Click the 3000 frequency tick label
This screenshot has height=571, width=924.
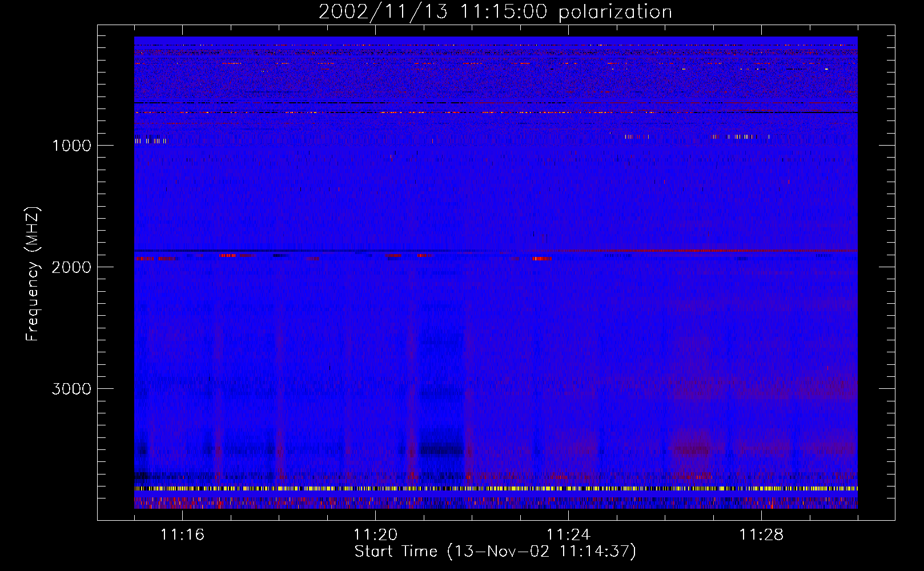pyautogui.click(x=71, y=389)
